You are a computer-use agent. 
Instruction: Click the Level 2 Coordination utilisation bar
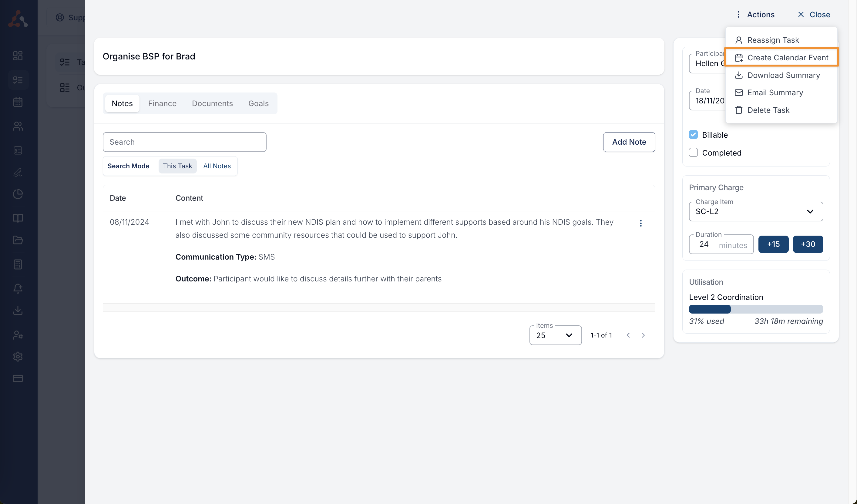click(x=756, y=309)
